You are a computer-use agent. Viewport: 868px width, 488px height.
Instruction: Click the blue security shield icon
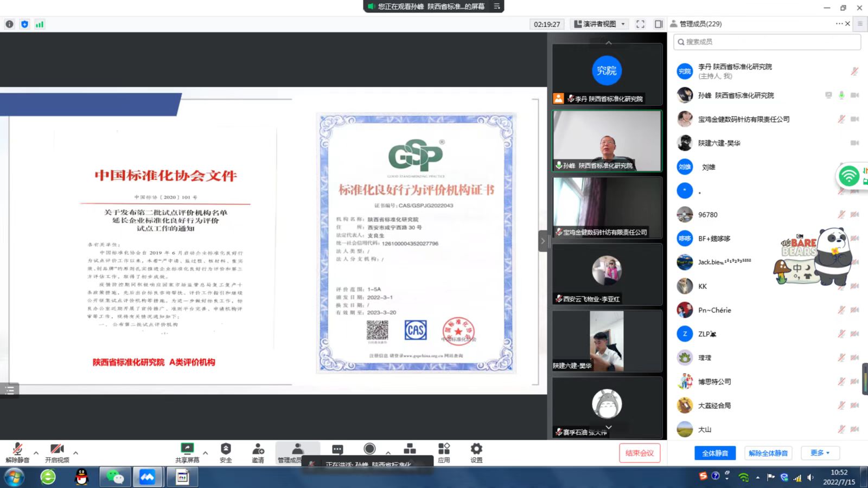pos(24,24)
